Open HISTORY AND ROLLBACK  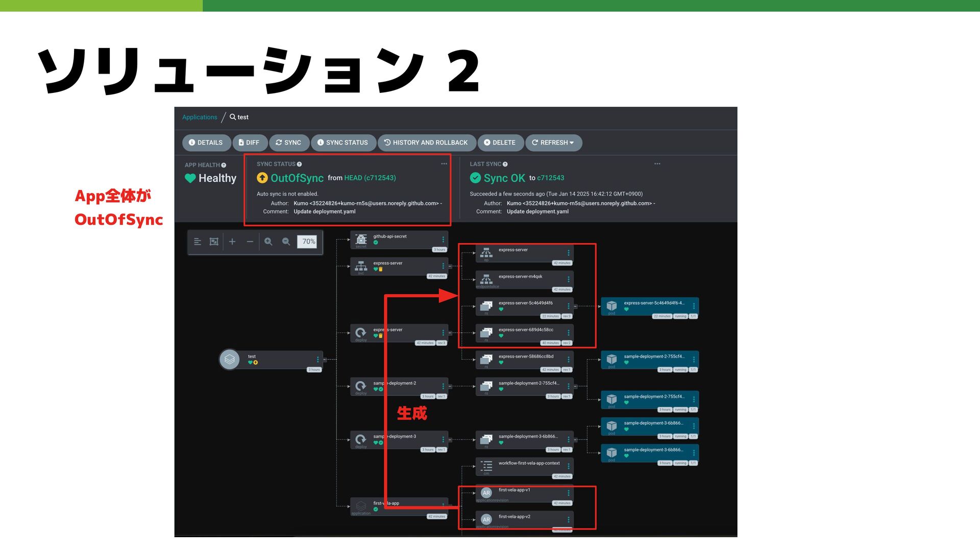click(x=426, y=142)
